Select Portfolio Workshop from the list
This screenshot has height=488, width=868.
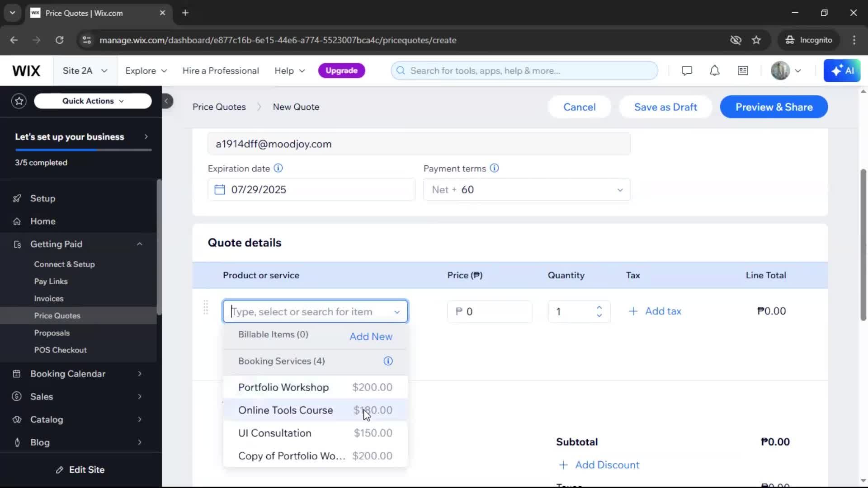315,387
